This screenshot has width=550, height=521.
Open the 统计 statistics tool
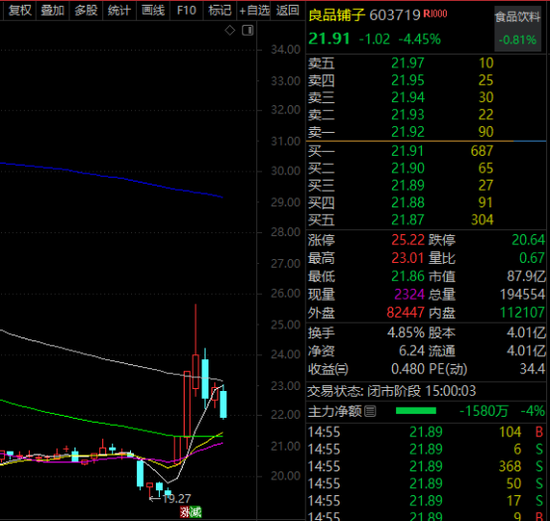pos(119,11)
